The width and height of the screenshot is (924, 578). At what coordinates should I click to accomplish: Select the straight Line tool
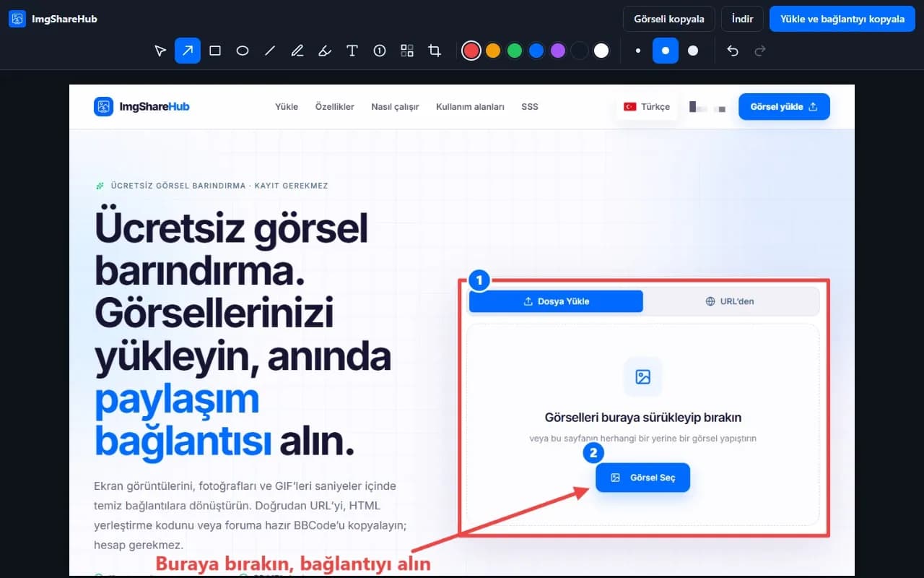coord(270,51)
